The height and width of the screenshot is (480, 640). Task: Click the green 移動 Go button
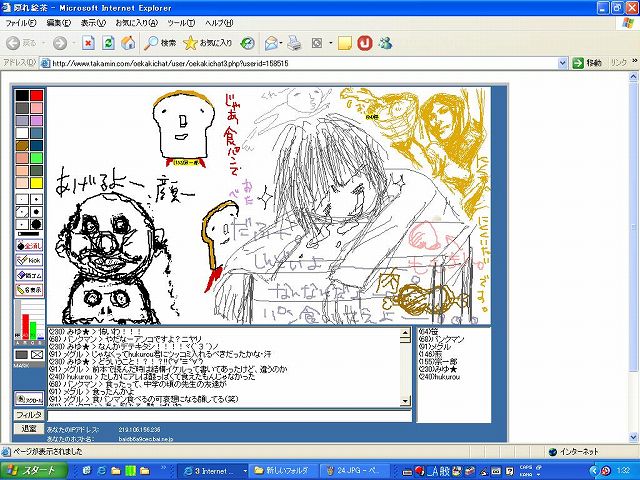point(587,63)
